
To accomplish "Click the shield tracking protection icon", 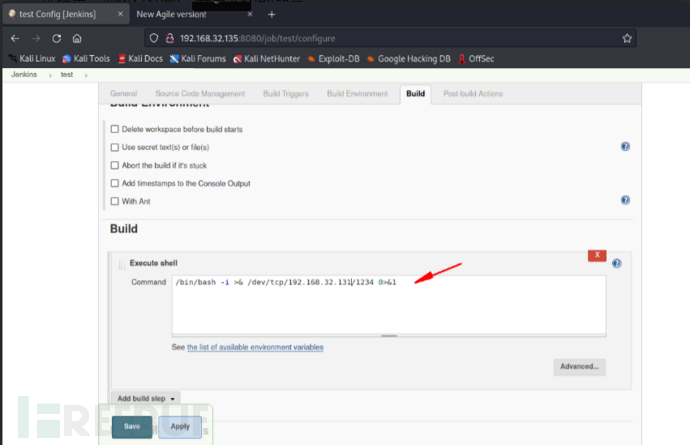I will pos(154,38).
